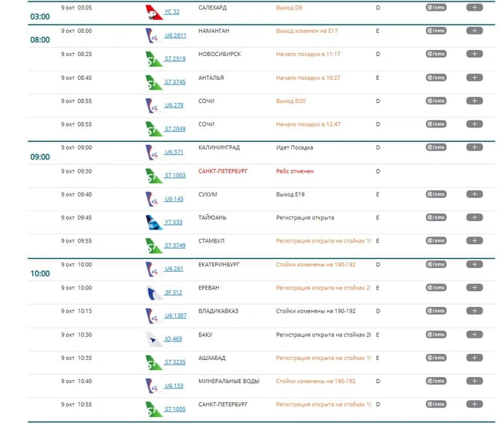The height and width of the screenshot is (423, 504).
Task: Open flight Y7 533 to Тайюань
Action: [174, 222]
